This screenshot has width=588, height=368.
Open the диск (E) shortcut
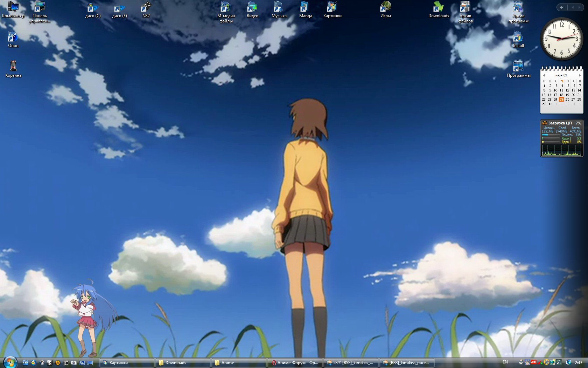point(119,10)
